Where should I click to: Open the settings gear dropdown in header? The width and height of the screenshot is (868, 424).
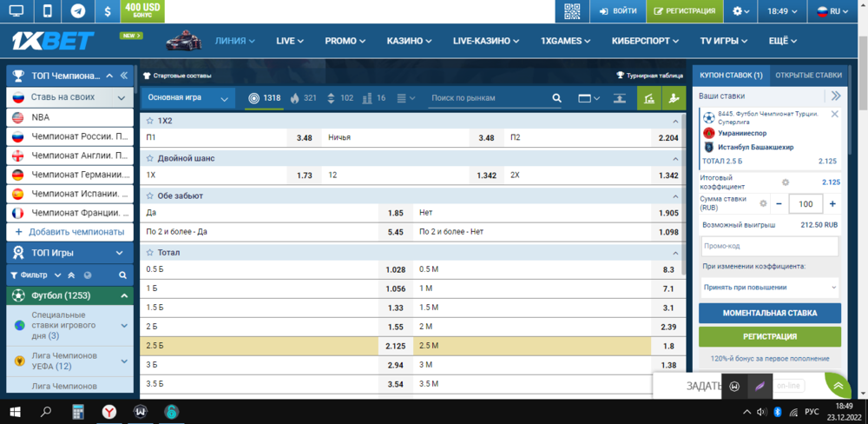tap(740, 11)
